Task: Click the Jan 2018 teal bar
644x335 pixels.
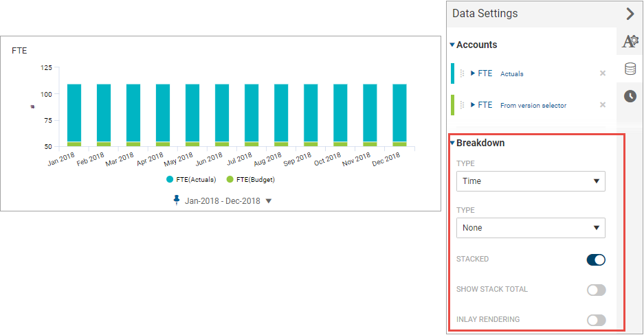Action: coord(74,113)
